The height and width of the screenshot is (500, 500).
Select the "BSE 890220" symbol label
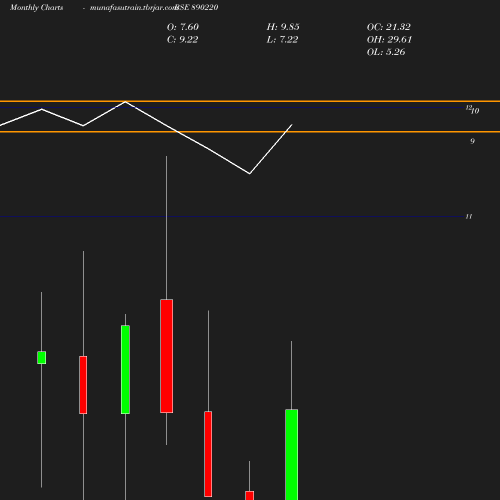(197, 7)
